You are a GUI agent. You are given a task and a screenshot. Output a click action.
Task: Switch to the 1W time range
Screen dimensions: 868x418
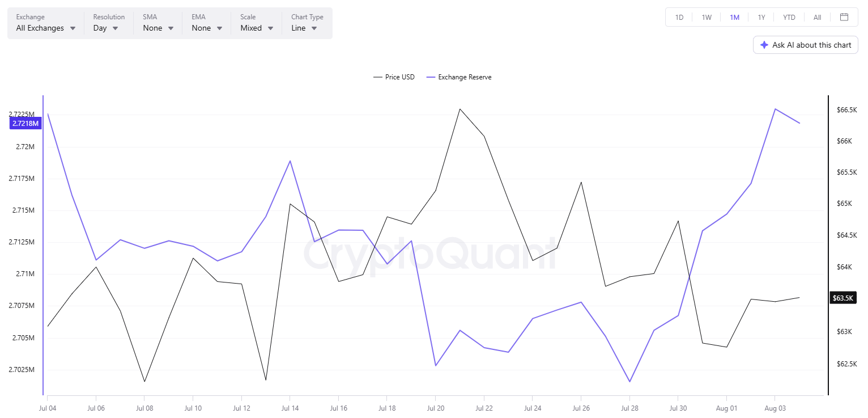707,17
